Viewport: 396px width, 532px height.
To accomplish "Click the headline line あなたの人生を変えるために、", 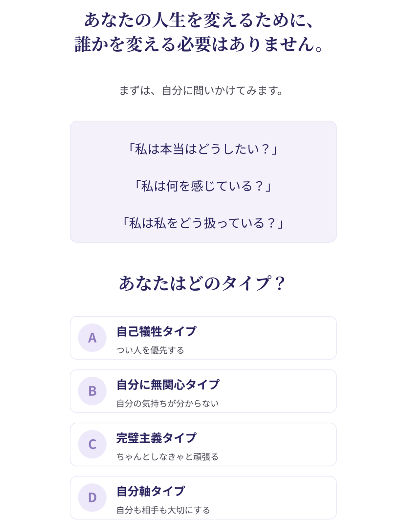I will click(200, 20).
